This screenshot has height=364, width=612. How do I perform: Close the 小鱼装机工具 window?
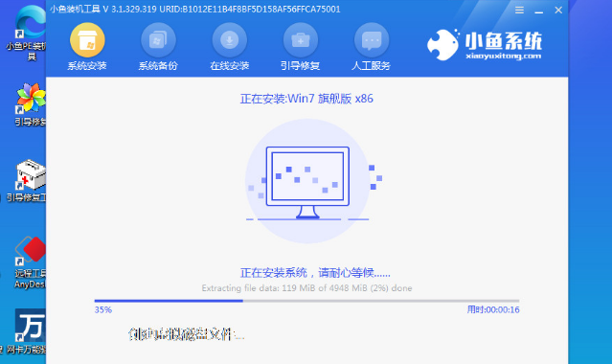(x=558, y=11)
